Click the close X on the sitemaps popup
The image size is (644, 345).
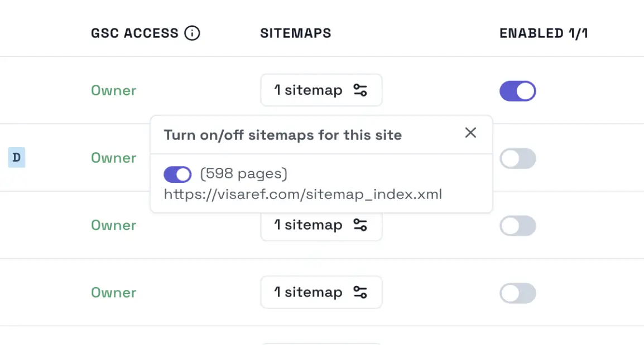(x=470, y=133)
